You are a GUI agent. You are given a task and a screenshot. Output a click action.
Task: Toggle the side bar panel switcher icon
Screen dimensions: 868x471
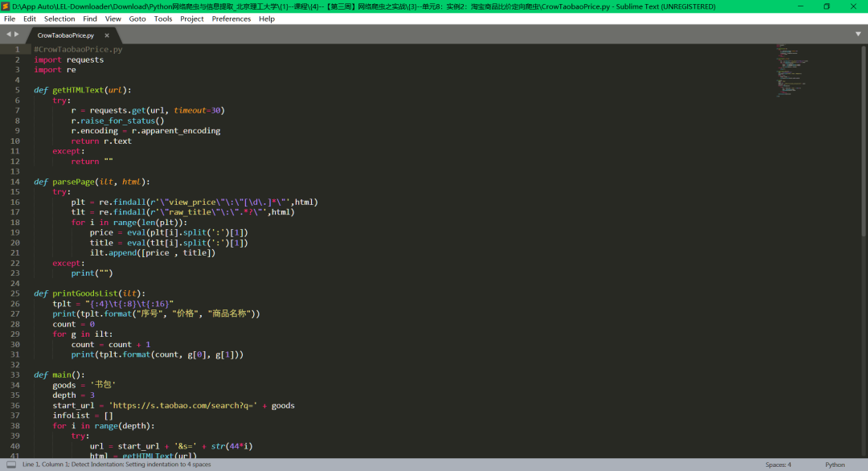pyautogui.click(x=11, y=465)
